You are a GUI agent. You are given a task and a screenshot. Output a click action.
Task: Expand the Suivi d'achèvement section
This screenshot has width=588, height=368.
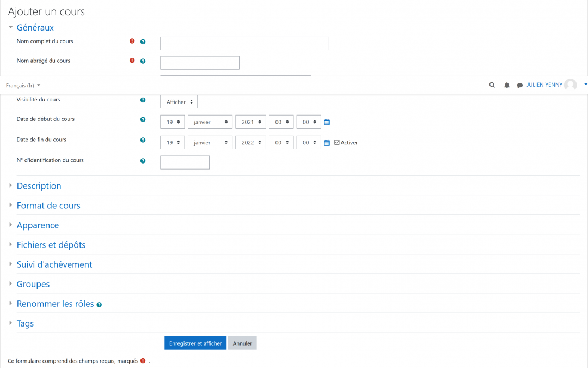click(x=54, y=264)
